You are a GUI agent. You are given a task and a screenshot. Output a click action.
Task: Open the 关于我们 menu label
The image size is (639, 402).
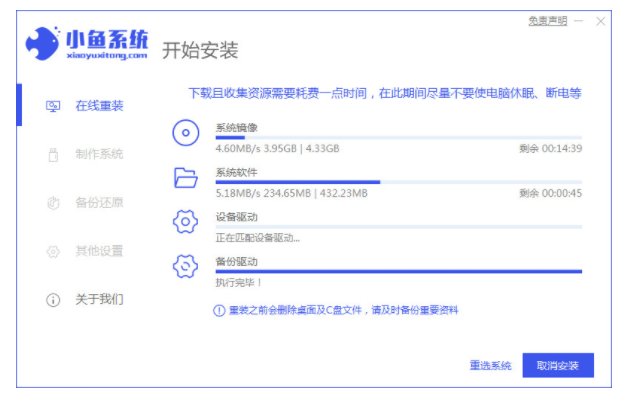pos(99,300)
